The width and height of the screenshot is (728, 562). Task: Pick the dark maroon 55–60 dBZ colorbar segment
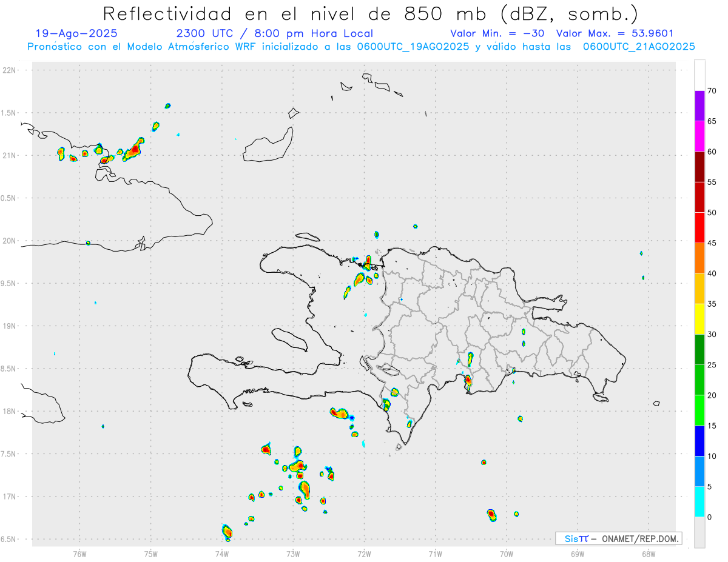699,167
